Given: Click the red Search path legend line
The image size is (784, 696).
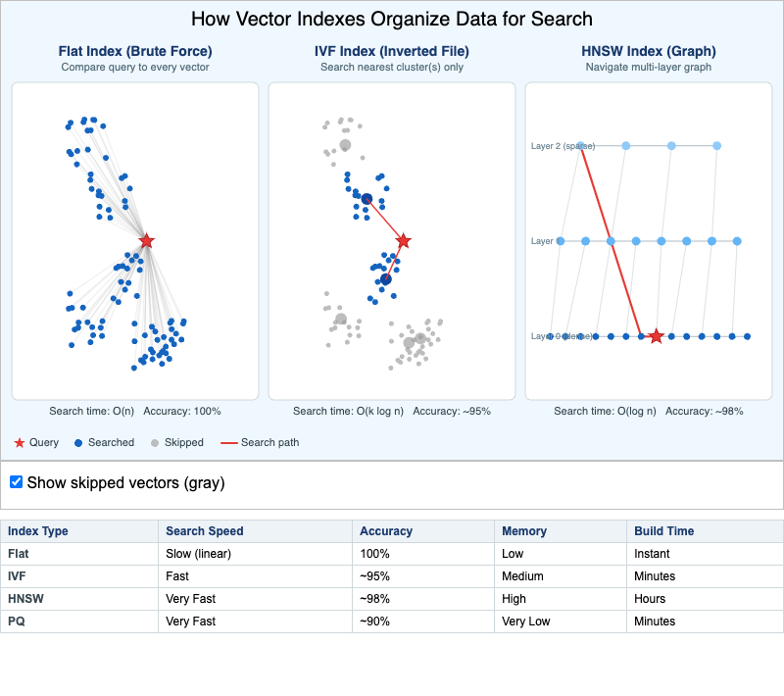Looking at the screenshot, I should click(229, 443).
